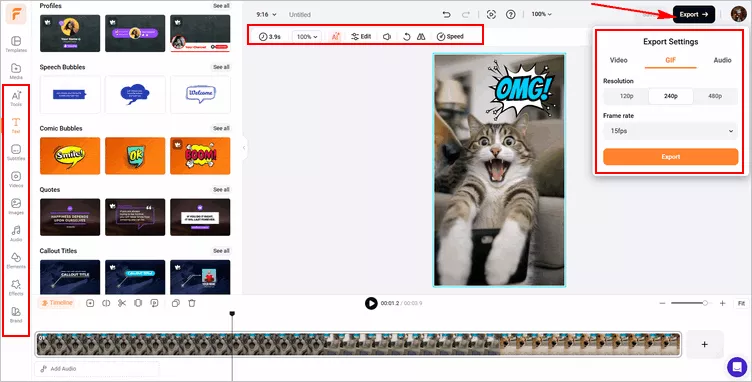Split the clip with scissors icon

point(122,303)
